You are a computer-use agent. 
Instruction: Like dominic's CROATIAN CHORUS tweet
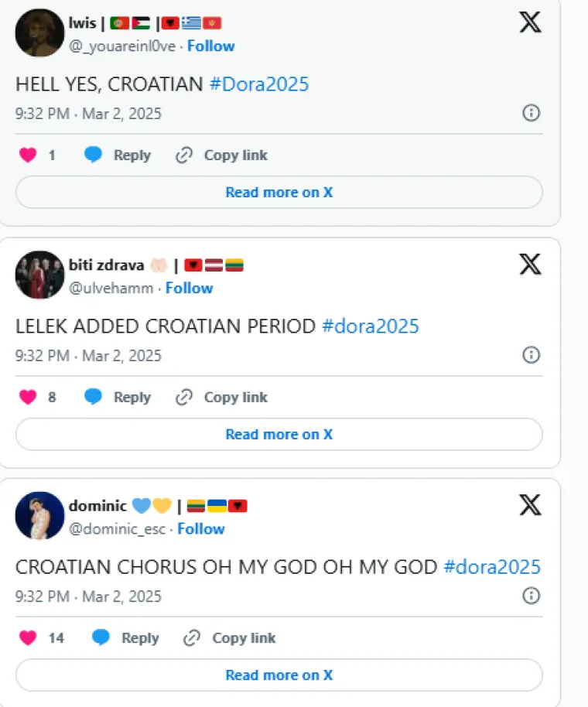[28, 638]
